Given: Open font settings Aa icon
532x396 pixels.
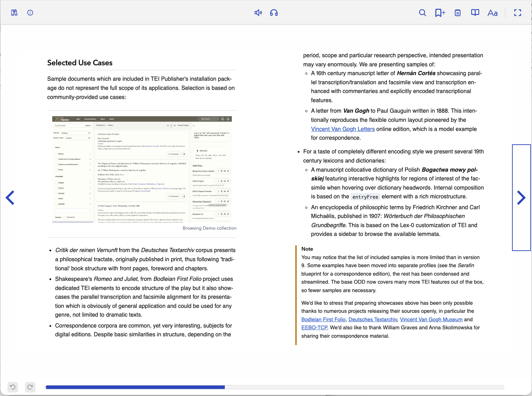Looking at the screenshot, I should (x=493, y=13).
